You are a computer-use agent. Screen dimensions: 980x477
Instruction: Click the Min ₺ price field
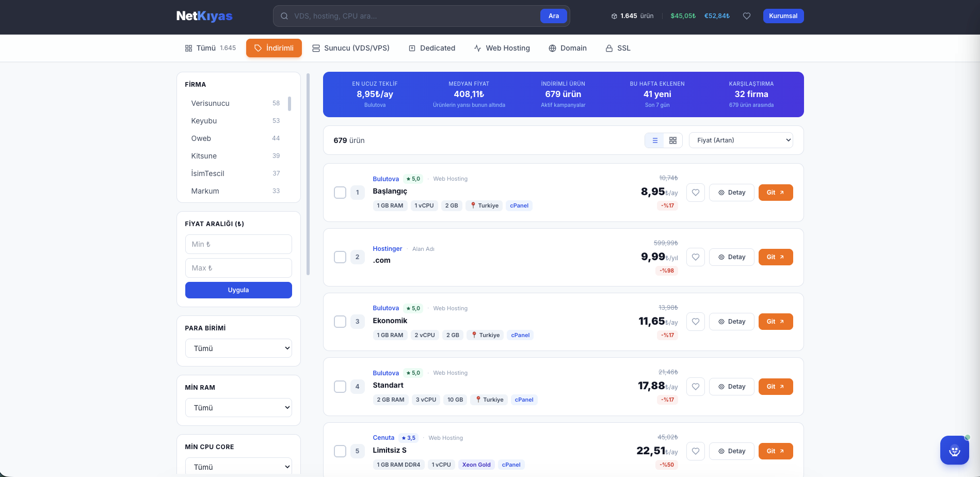click(238, 244)
